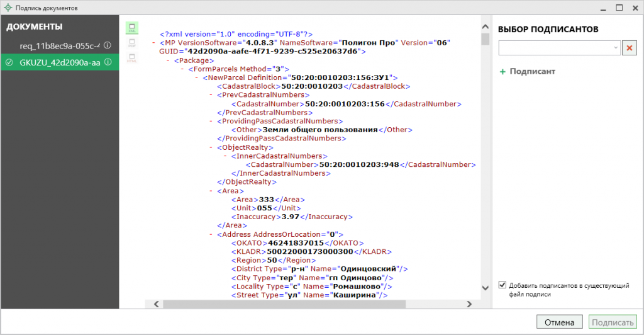644x335 pixels.
Task: Click the Locality name Ромашково
Action: click(357, 287)
